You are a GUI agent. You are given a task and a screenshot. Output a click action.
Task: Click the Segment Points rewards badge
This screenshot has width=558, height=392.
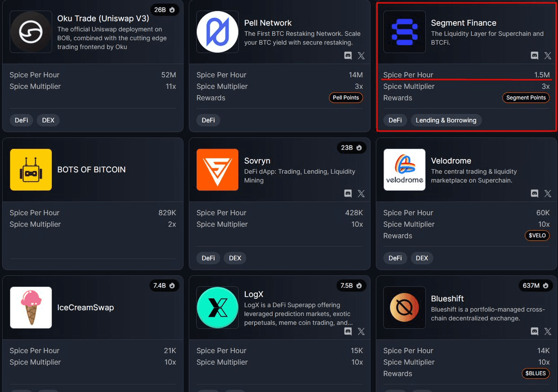pyautogui.click(x=526, y=98)
